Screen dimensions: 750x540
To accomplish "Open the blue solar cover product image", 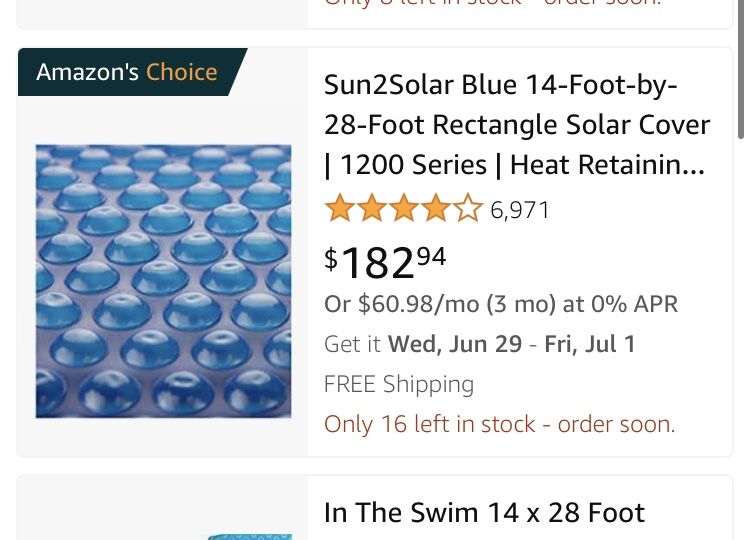I will click(x=163, y=281).
